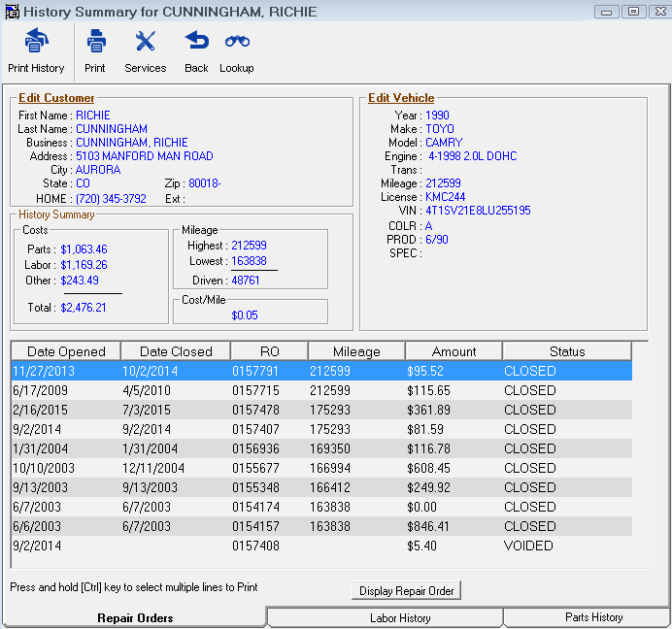
Task: Click the VIN value 4T1SV21E8LU255195
Action: coord(478,211)
